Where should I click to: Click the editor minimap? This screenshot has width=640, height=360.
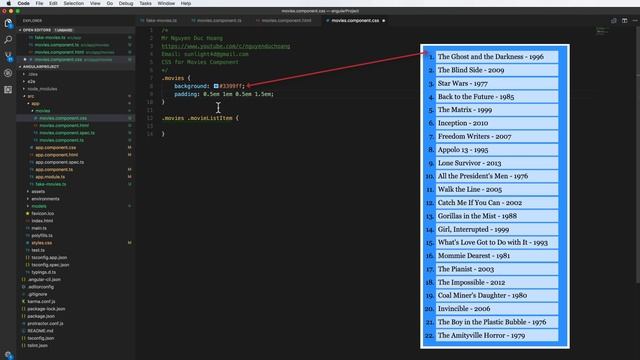pos(602,31)
